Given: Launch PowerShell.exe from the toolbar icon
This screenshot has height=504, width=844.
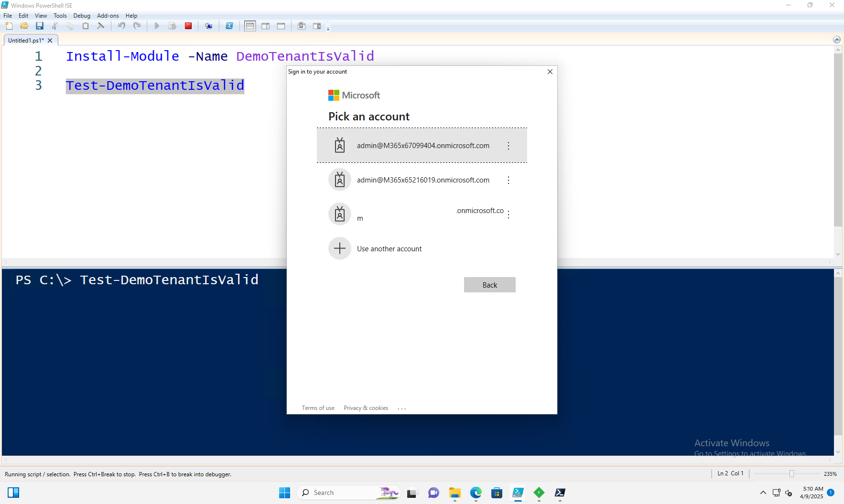Looking at the screenshot, I should pos(229,26).
